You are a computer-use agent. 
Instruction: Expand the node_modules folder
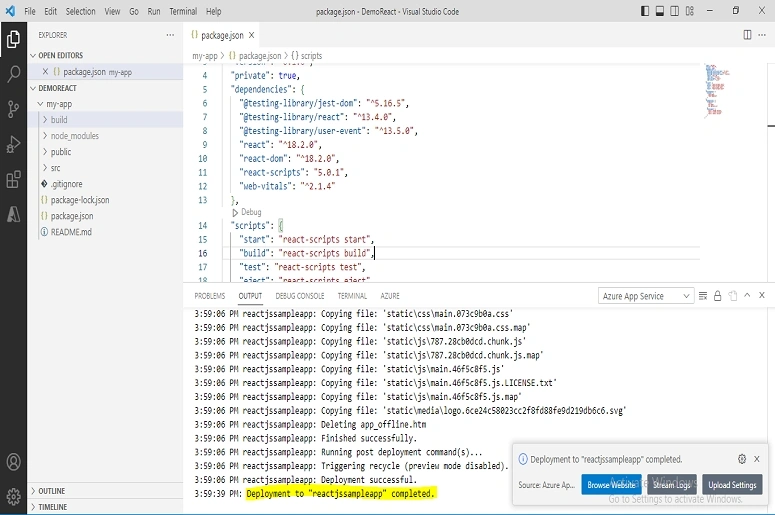click(x=105, y=135)
